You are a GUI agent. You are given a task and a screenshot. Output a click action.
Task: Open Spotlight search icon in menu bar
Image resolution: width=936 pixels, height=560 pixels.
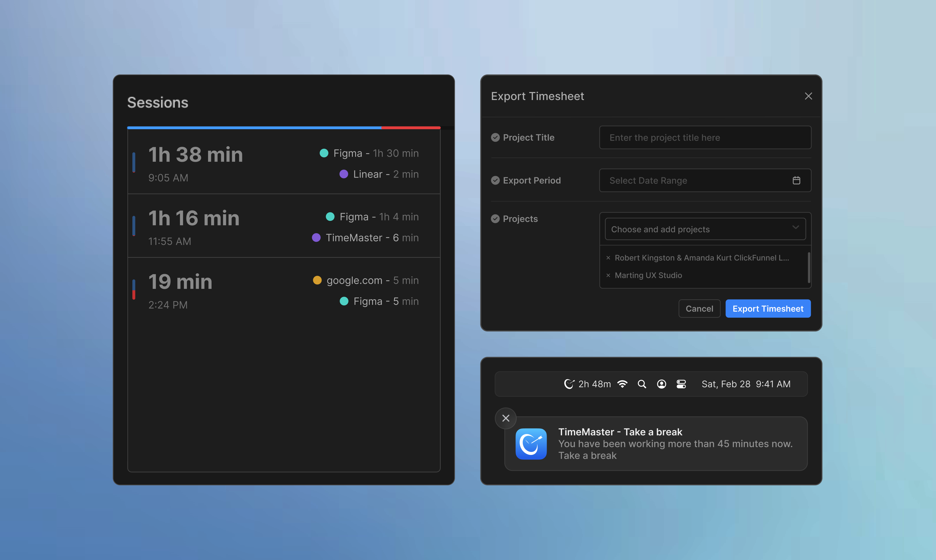click(642, 384)
